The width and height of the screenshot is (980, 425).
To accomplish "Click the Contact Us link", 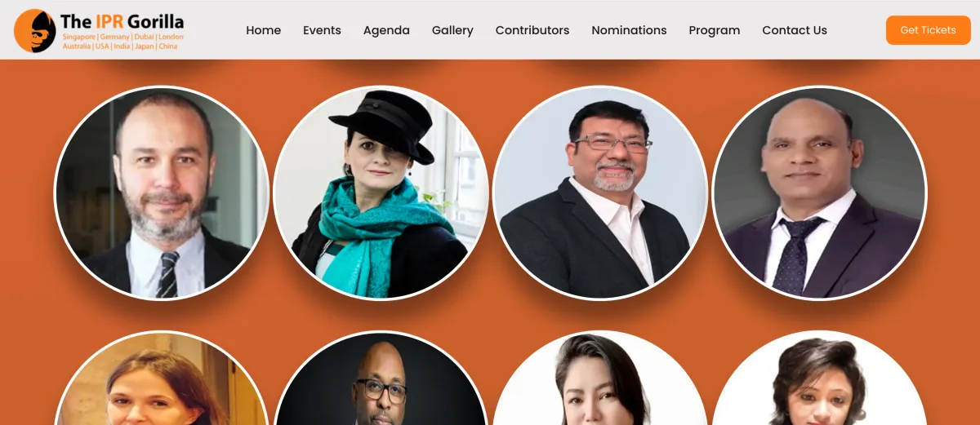I will [795, 30].
